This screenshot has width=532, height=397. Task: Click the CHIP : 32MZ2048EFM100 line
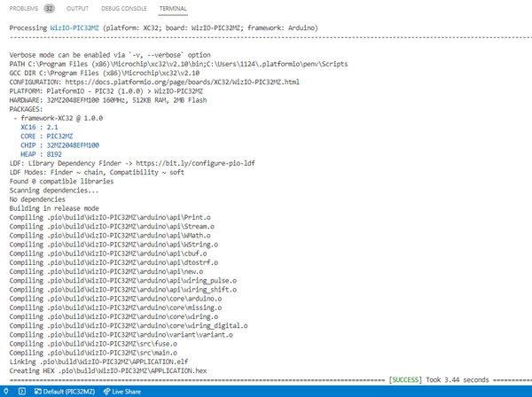coord(59,145)
